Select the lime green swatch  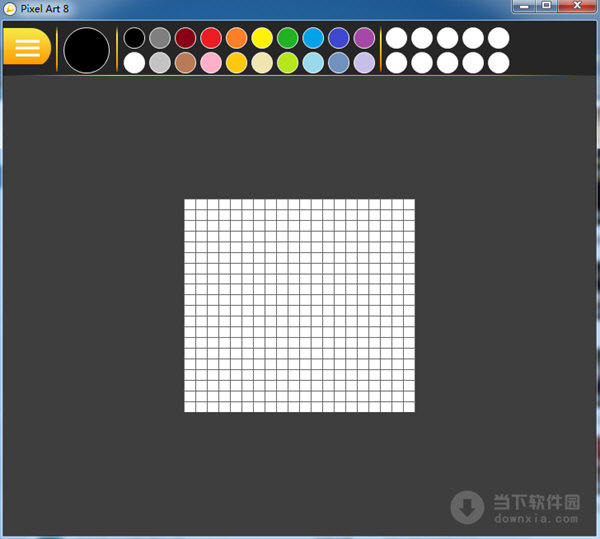pos(288,62)
